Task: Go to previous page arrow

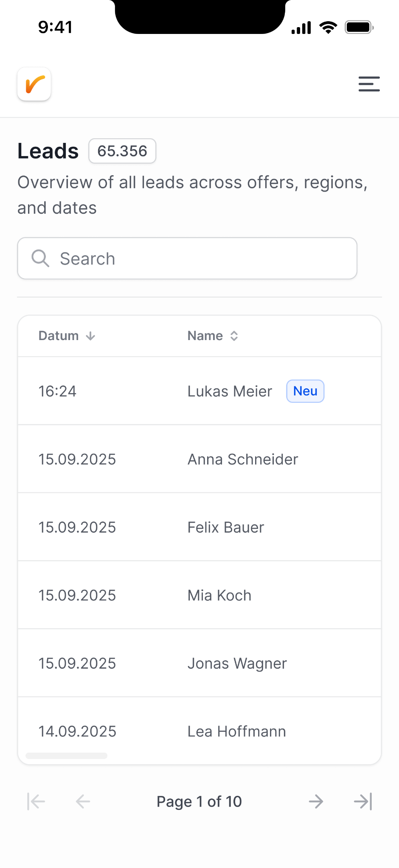Action: (83, 801)
